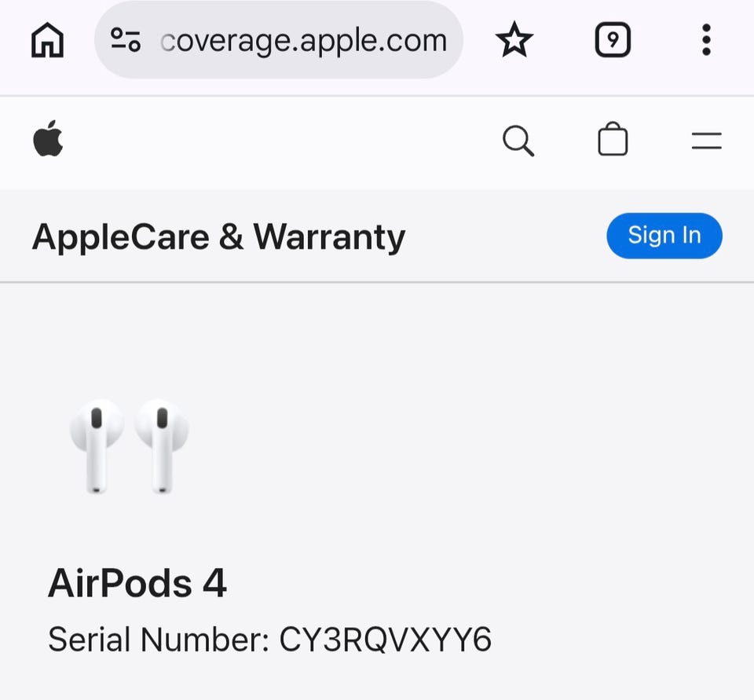Open the tab switcher showing 9 tabs
754x700 pixels.
click(x=613, y=40)
